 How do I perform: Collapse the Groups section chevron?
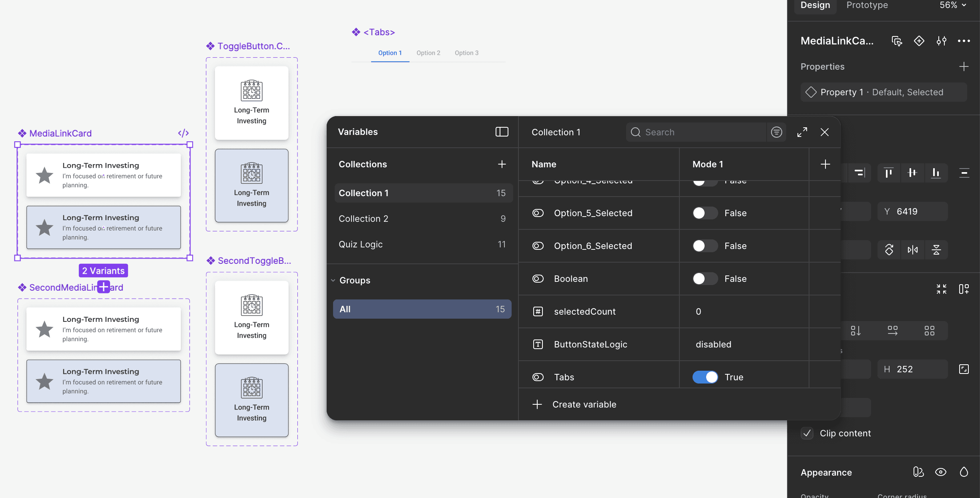(x=333, y=280)
